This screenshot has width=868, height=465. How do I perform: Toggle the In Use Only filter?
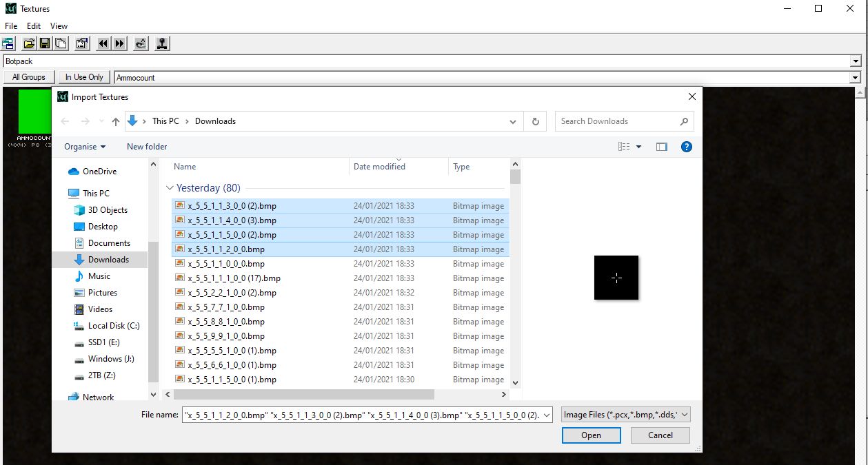pos(84,77)
